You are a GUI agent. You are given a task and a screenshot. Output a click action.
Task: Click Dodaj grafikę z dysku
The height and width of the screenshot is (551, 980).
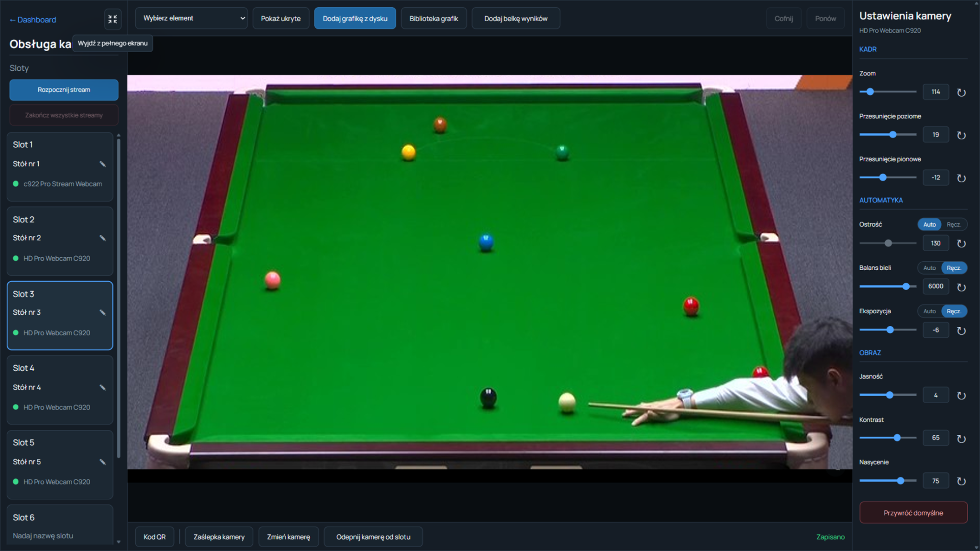tap(355, 18)
